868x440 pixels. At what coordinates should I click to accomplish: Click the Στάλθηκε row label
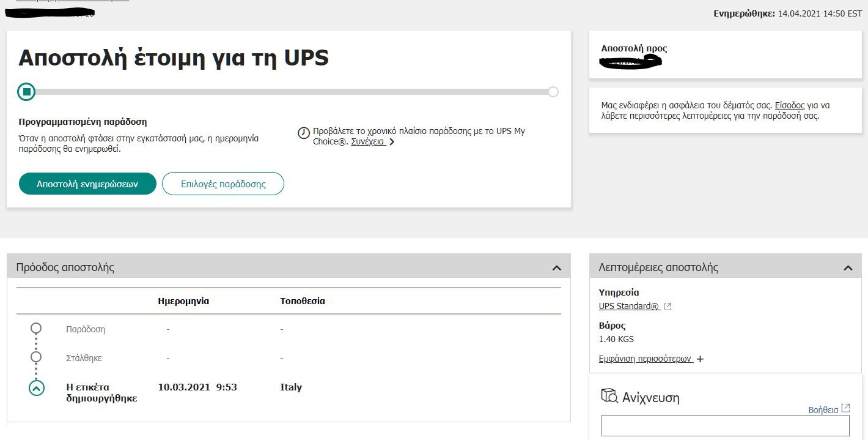point(84,357)
